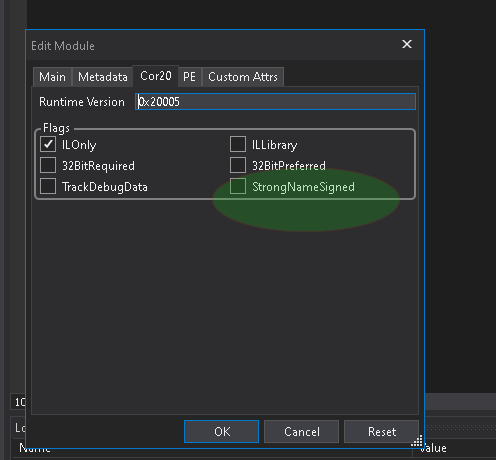Close the Edit Module dialog
The width and height of the screenshot is (496, 460).
click(407, 44)
